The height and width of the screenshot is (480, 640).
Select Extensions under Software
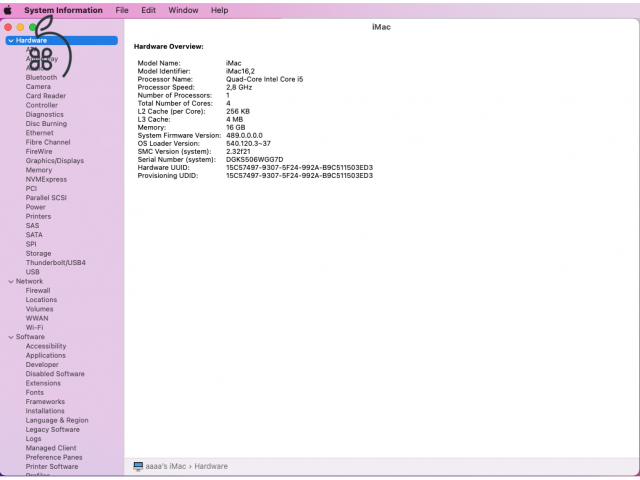(43, 383)
